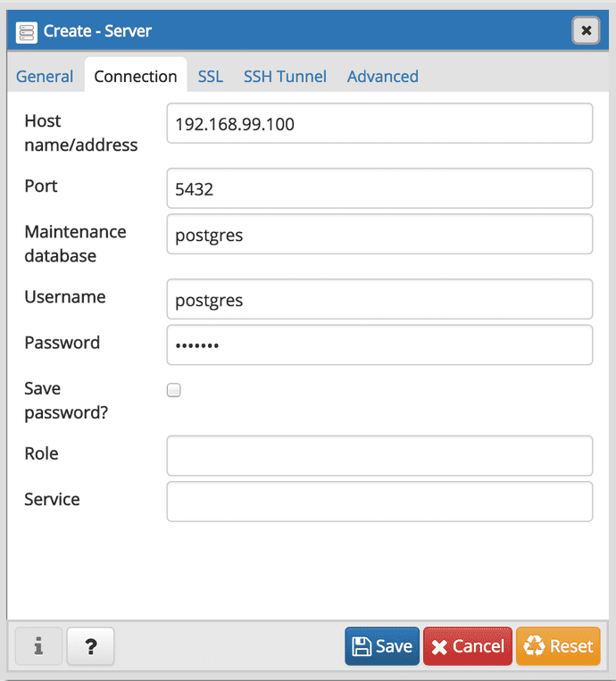
Task: Save the server configuration
Action: (382, 646)
